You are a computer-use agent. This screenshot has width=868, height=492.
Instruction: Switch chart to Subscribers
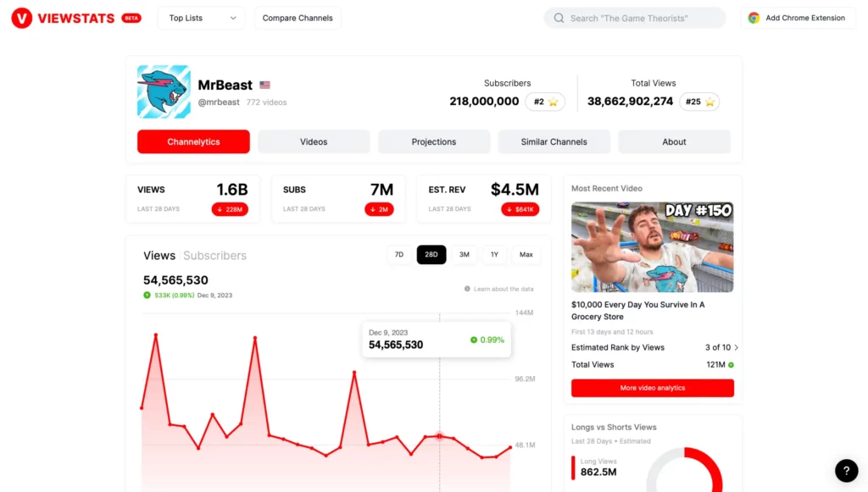[214, 256]
